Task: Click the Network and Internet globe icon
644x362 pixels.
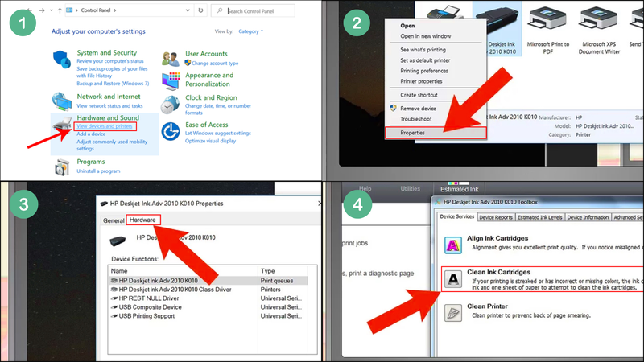Action: coord(62,101)
